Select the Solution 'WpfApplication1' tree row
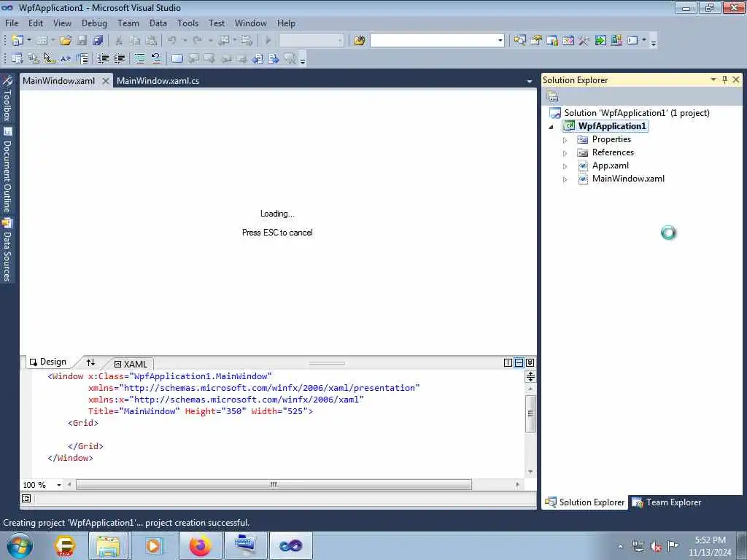 (x=630, y=113)
